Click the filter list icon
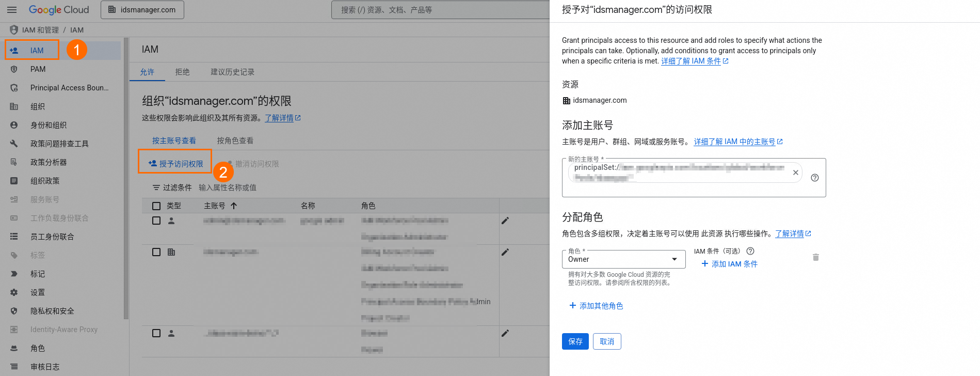980x376 pixels. [156, 187]
